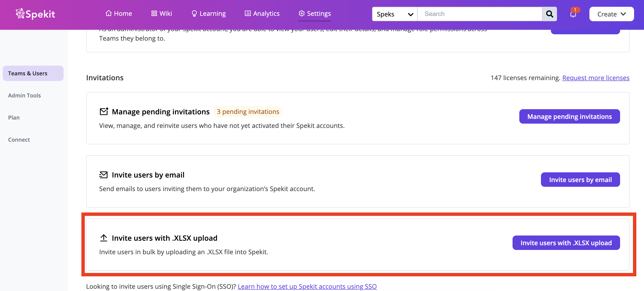Viewport: 644px width, 291px height.
Task: Open Admin Tools in sidebar
Action: (x=24, y=95)
